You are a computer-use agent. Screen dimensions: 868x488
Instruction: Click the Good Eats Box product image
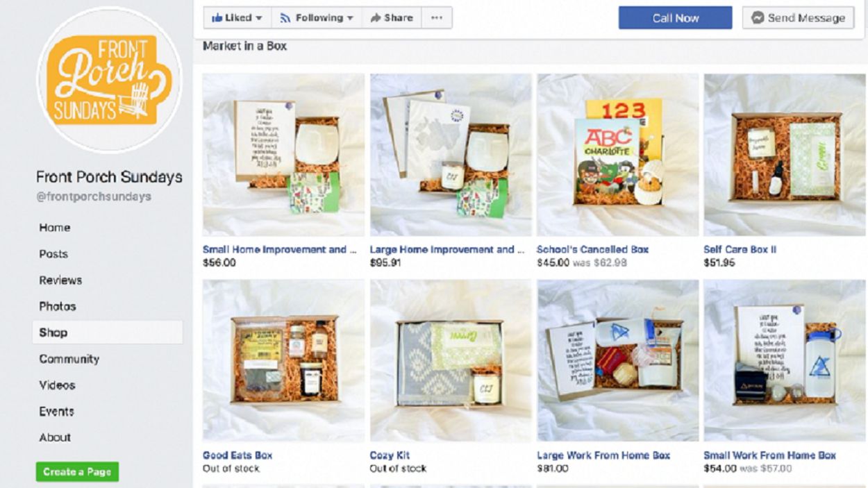(x=283, y=361)
